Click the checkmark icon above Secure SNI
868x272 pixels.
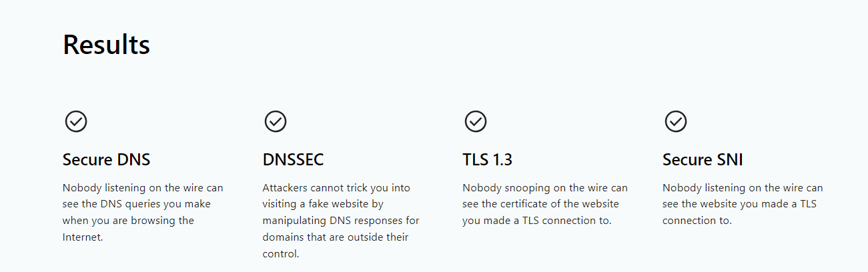[x=676, y=121]
